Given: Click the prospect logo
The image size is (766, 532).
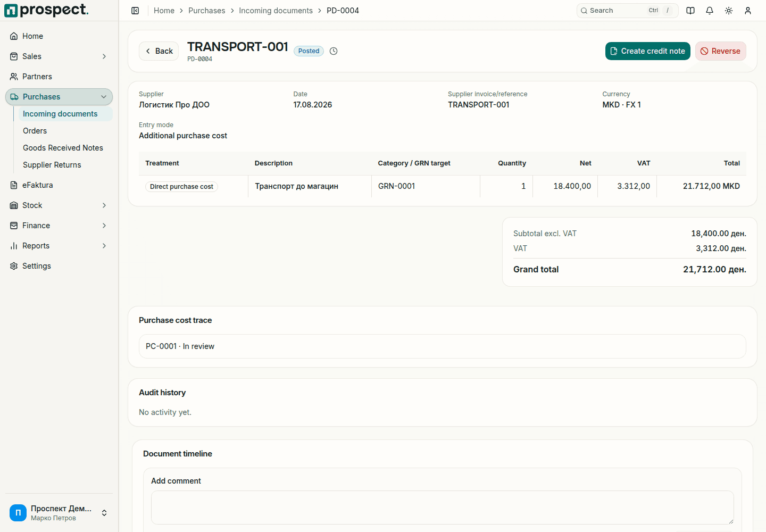Looking at the screenshot, I should tap(46, 10).
